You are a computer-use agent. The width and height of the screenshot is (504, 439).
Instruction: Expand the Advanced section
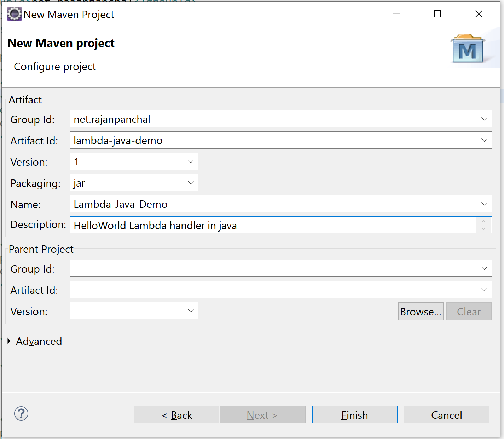click(x=10, y=341)
